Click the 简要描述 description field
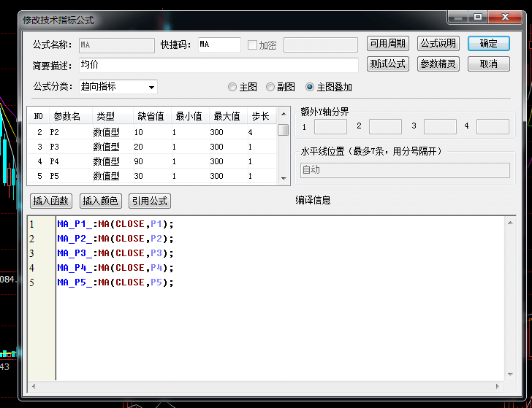Image resolution: width=532 pixels, height=408 pixels. pos(217,65)
